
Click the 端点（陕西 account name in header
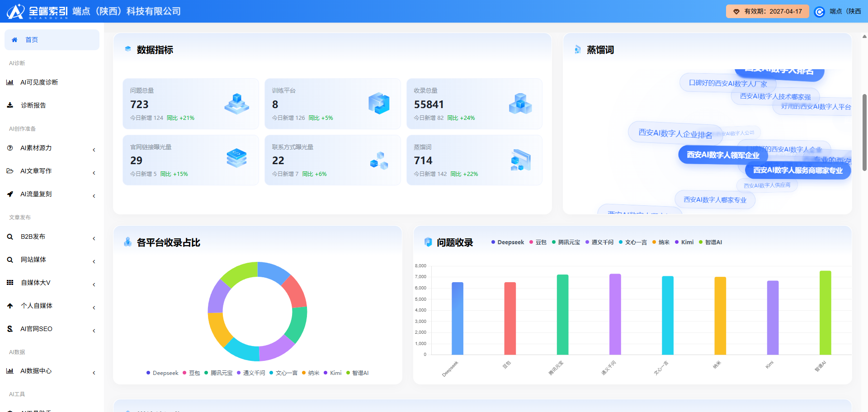tap(845, 11)
